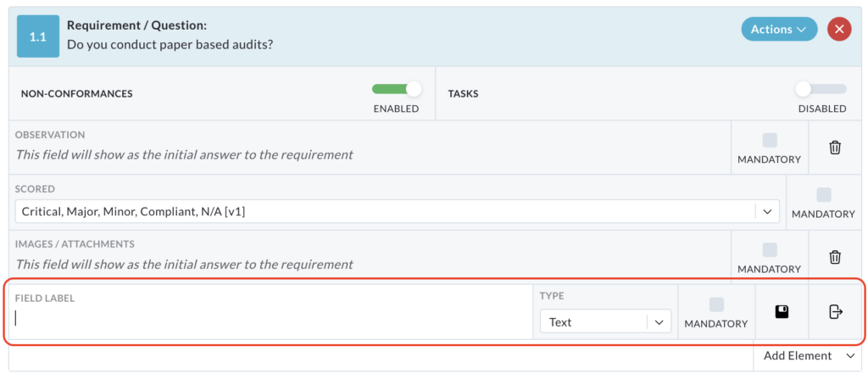Select the 1.1 requirement number badge
The height and width of the screenshot is (379, 868).
[x=37, y=37]
